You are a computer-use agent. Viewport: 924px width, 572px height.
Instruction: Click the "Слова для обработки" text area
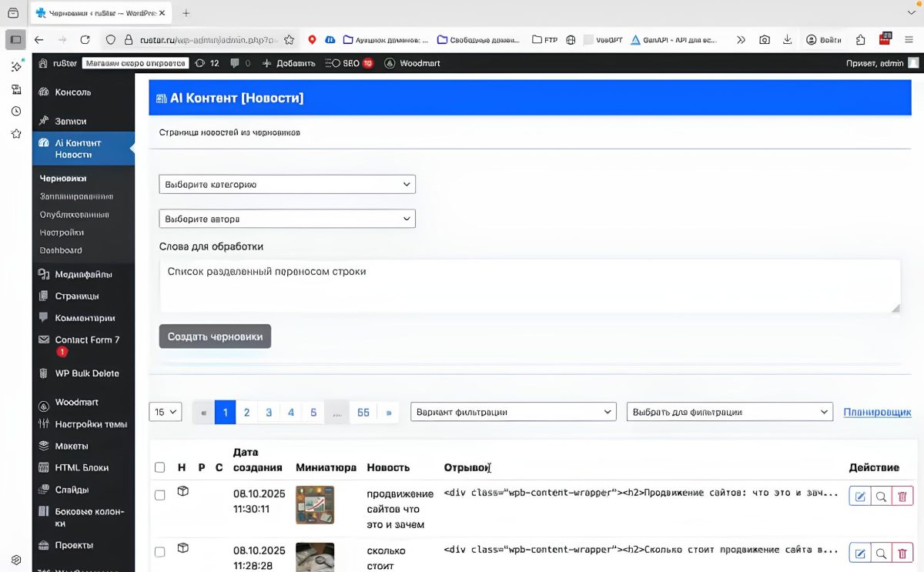tap(529, 286)
